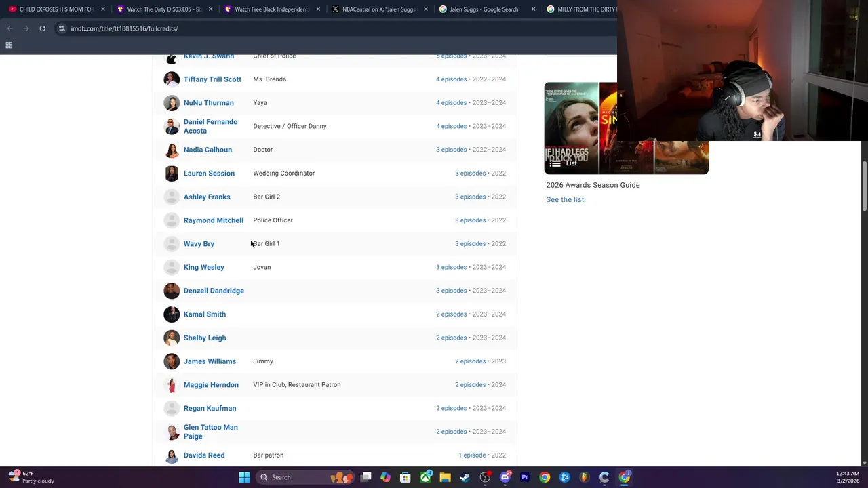Go forward in browser history
The image size is (868, 488).
coord(26,28)
